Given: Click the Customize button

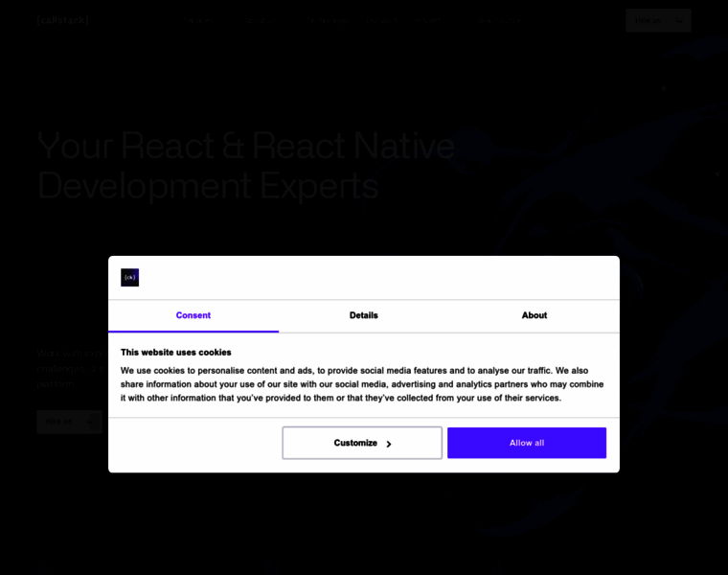Looking at the screenshot, I should click(x=362, y=443).
